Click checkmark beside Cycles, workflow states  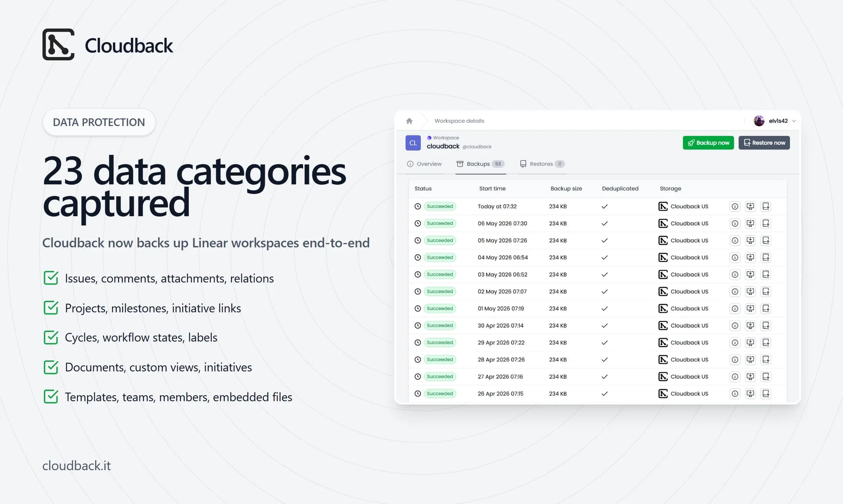(x=51, y=337)
